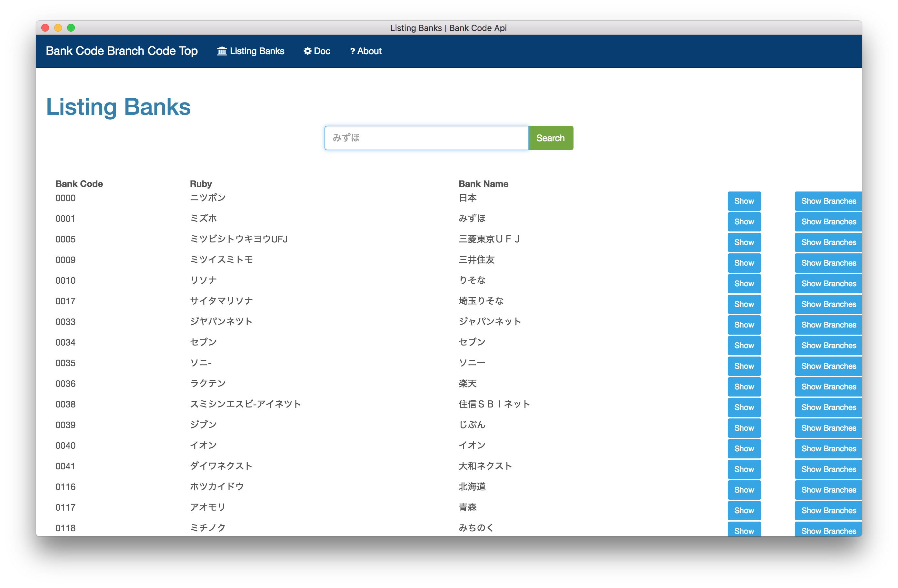This screenshot has height=588, width=898.
Task: Show Branches for bank 0009 三井住友
Action: point(828,263)
